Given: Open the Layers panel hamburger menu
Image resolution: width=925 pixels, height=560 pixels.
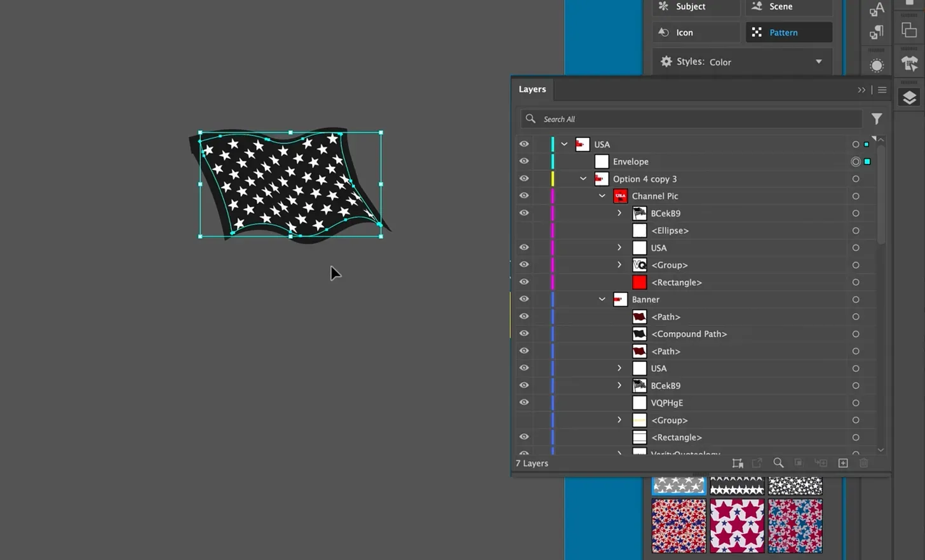Looking at the screenshot, I should tap(882, 90).
